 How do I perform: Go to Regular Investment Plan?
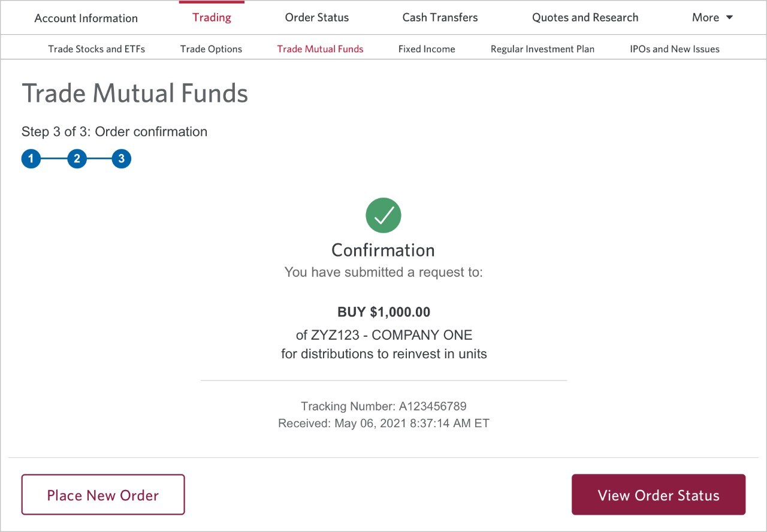pos(542,49)
